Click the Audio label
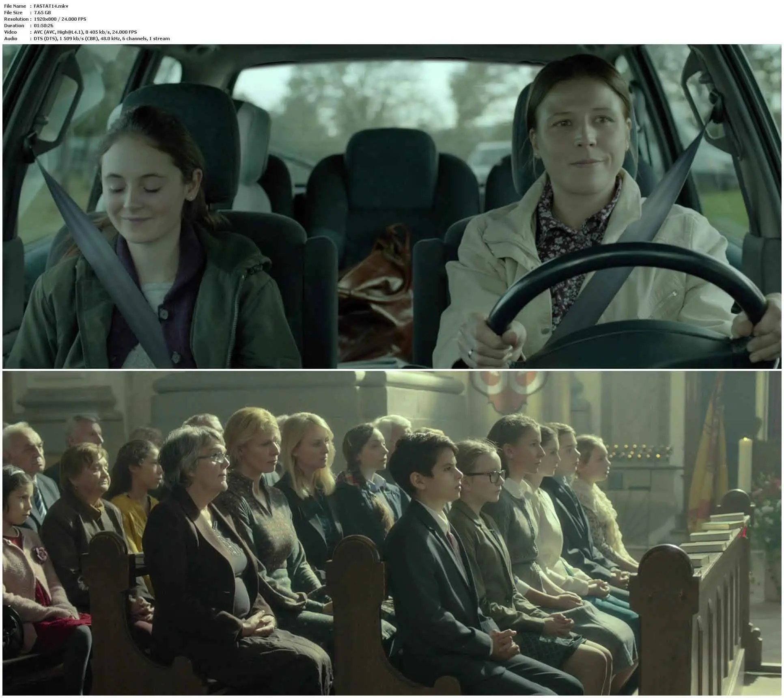Screen dimensions: 784x698 coord(11,39)
